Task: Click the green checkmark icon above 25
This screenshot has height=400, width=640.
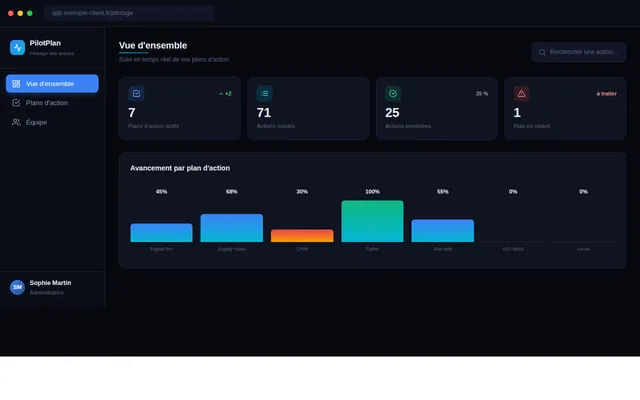Action: coord(393,93)
